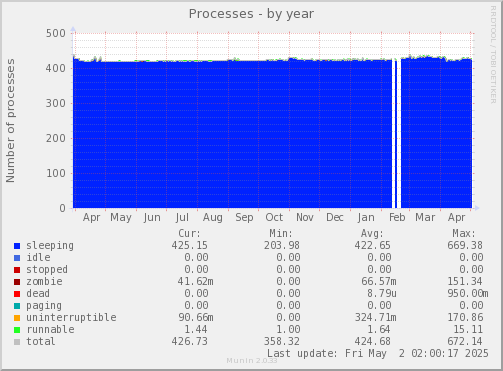503x371 pixels.
Task: Click zombie average value 66.57m
Action: pos(379,281)
